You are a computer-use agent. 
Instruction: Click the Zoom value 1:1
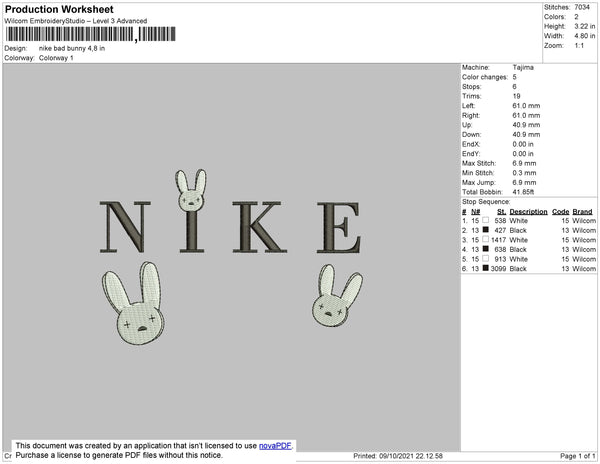tap(579, 46)
